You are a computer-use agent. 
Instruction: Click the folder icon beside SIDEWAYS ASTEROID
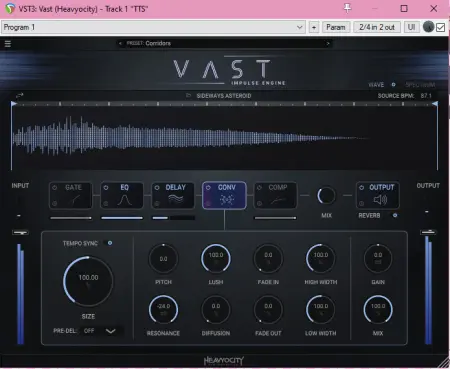[188, 96]
